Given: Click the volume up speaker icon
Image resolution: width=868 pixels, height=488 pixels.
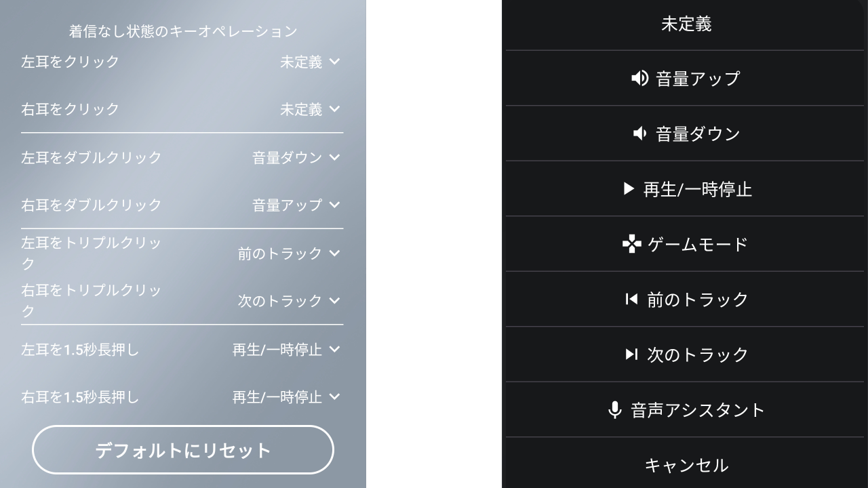Looking at the screenshot, I should click(x=639, y=79).
